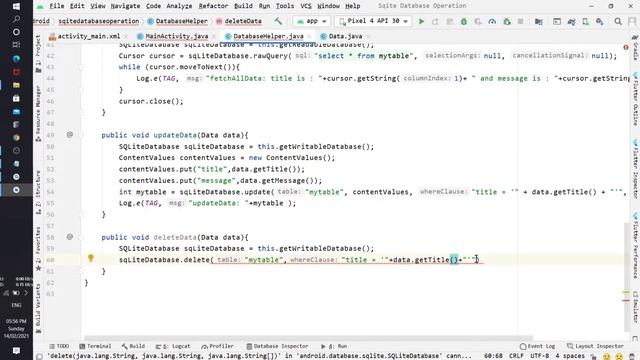
Task: Open the Build menu
Action: tap(243, 6)
